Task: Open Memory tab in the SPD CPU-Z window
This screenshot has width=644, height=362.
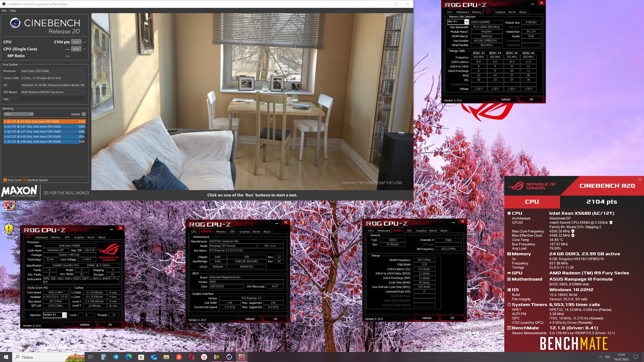Action: [476, 12]
